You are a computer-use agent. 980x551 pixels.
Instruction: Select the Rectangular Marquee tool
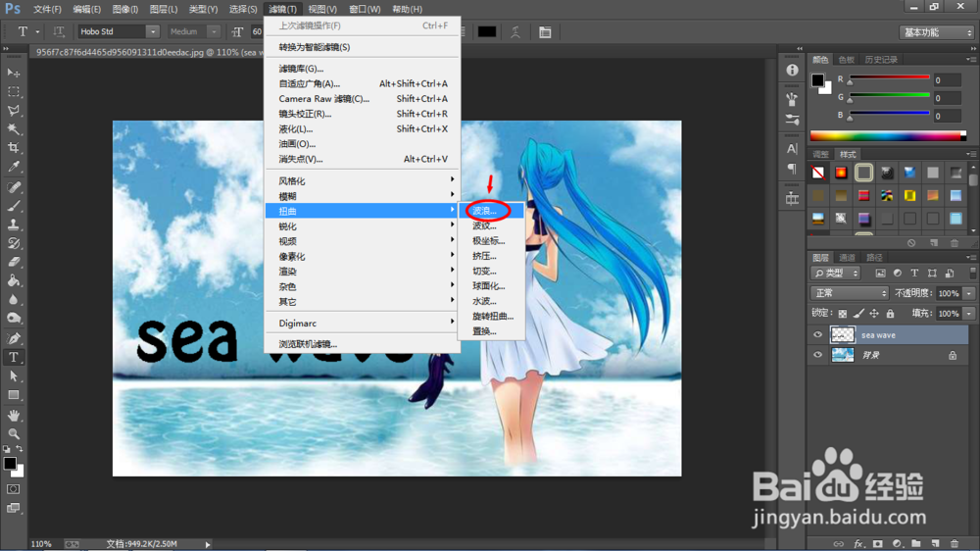click(13, 92)
